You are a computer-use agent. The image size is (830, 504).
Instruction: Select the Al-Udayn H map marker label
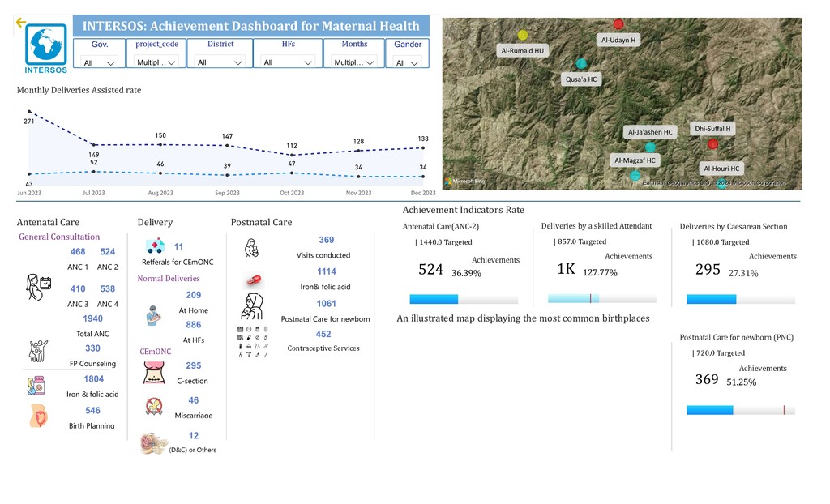(618, 39)
